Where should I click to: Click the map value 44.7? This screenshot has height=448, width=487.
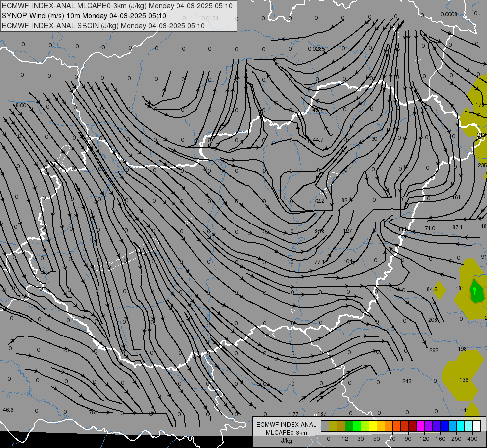[318, 140]
